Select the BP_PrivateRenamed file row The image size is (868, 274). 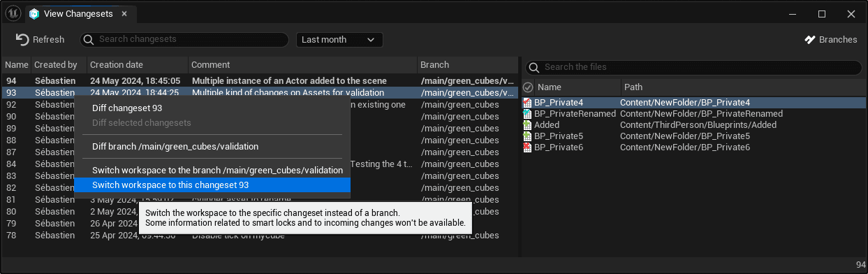click(694, 114)
